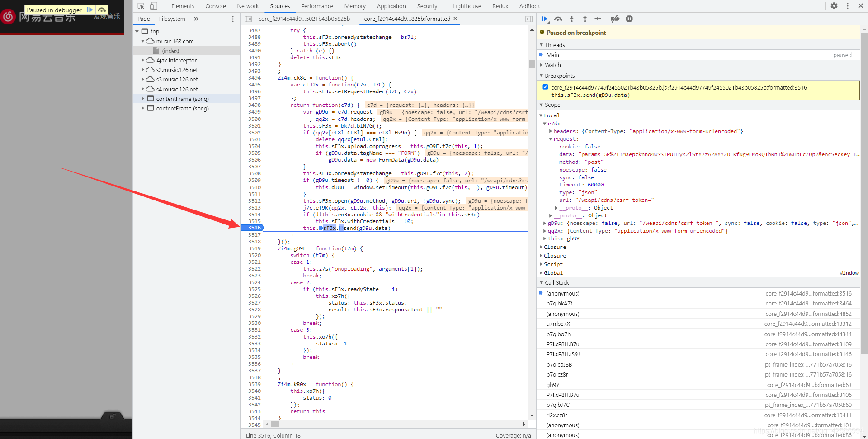Open the Network tab
Viewport: 868px width, 439px height.
[248, 6]
